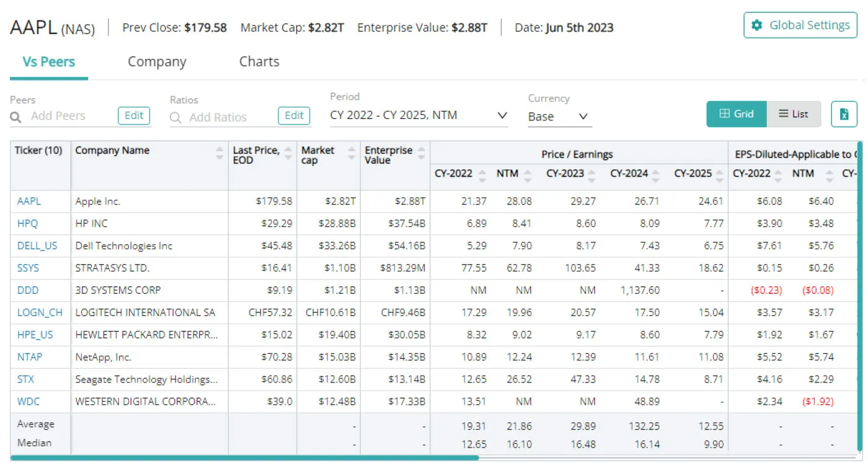Click the 103.65 P/E value
868x468 pixels.
(x=580, y=268)
